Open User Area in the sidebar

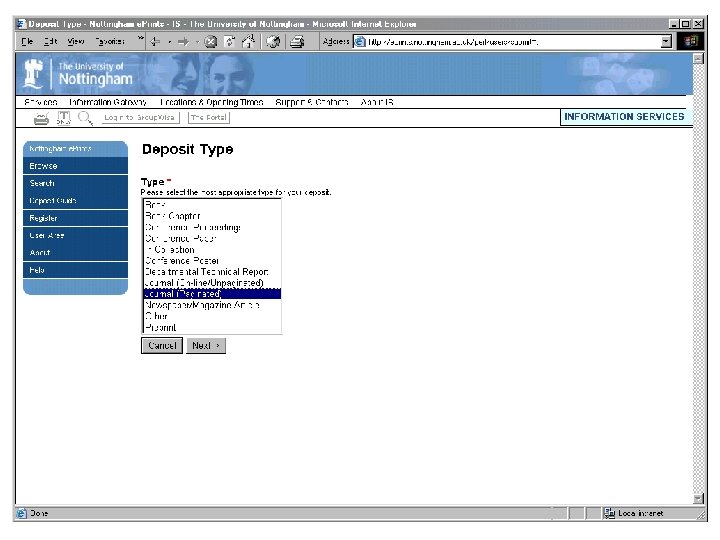coord(75,235)
